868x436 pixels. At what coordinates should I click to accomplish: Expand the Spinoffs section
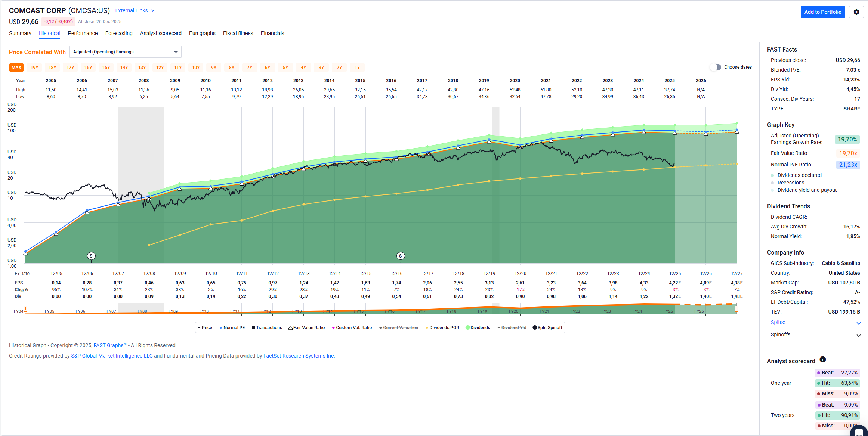(858, 335)
